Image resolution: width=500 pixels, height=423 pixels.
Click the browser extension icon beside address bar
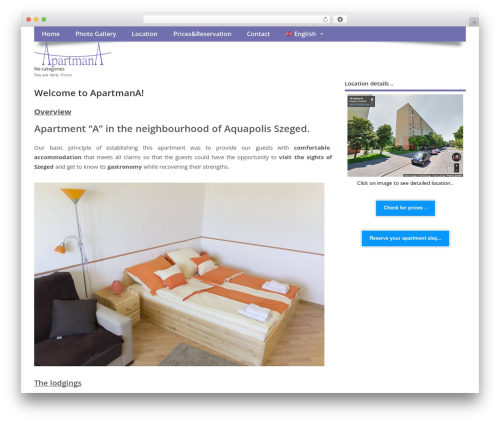[x=340, y=20]
